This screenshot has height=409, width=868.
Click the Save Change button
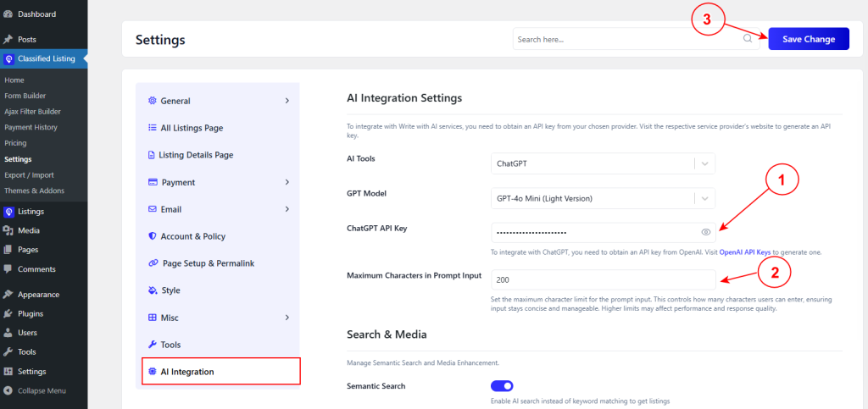(x=808, y=39)
